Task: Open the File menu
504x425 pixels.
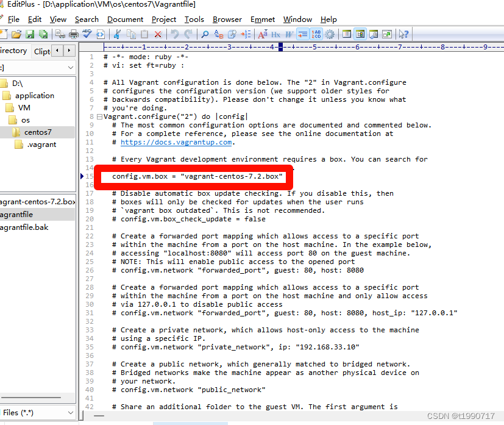Action: (x=13, y=20)
